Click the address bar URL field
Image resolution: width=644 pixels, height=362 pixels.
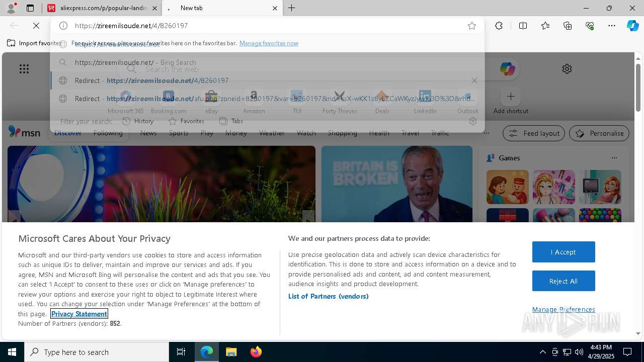click(267, 26)
